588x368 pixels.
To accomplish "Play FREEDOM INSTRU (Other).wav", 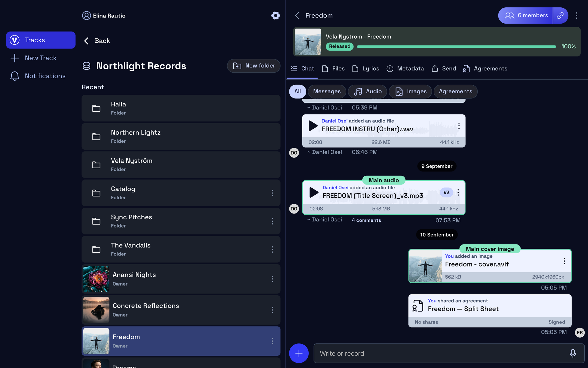I will pos(313,126).
